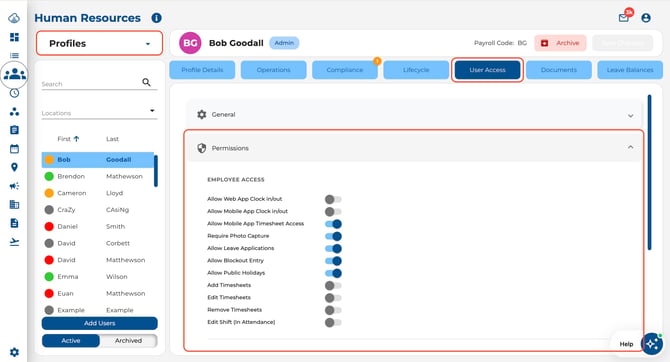Screen dimensions: 670x362
Task: Open the dashboard grid icon in sidebar
Action: [x=14, y=37]
